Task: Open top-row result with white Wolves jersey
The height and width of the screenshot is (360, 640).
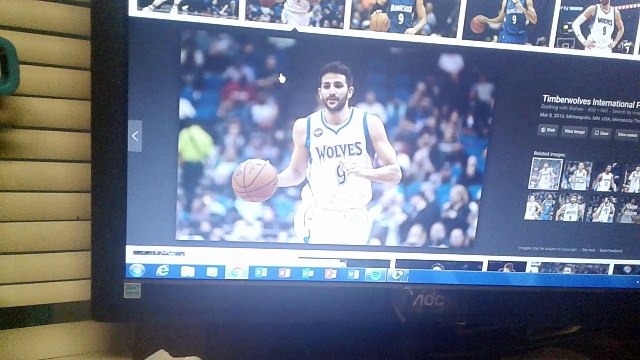Action: click(597, 28)
